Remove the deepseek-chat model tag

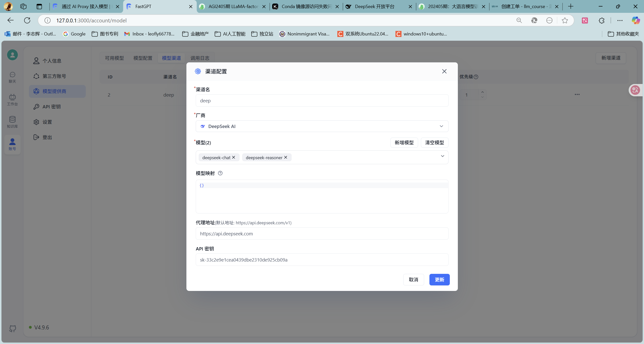(234, 157)
